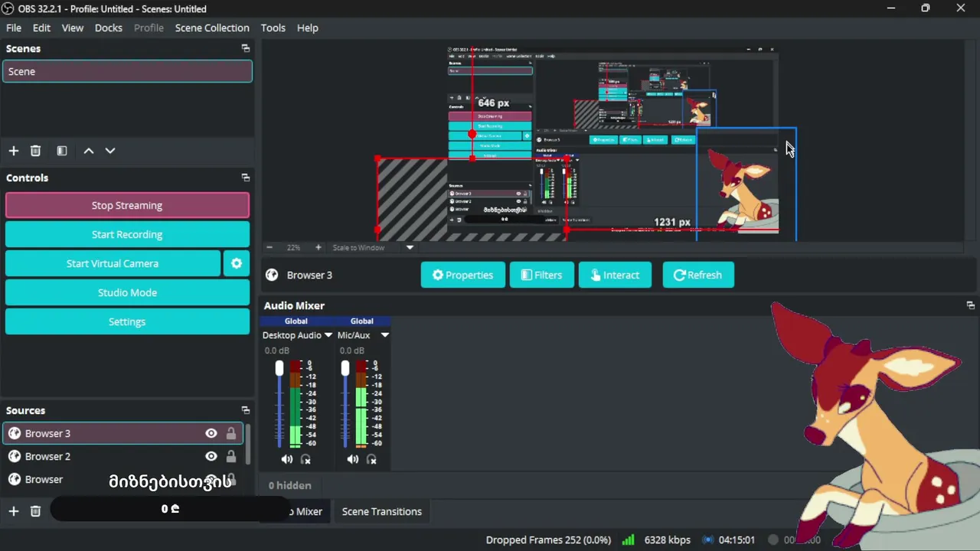Click the Interact button
Image resolution: width=980 pixels, height=551 pixels.
point(616,275)
